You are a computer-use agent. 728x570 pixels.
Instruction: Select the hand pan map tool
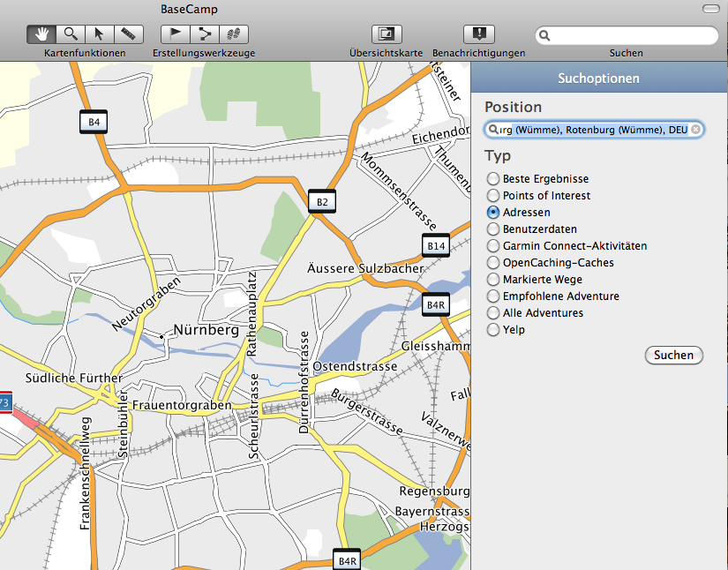[x=41, y=34]
